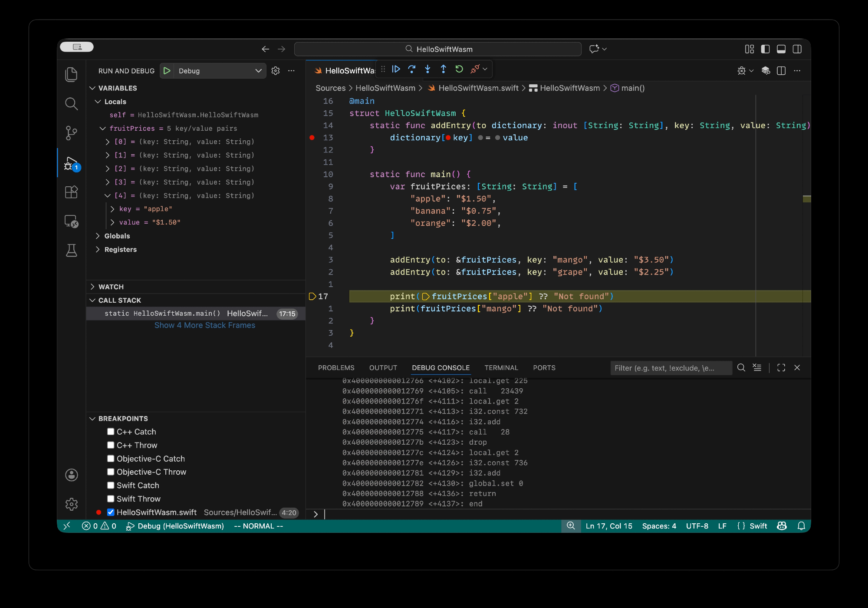This screenshot has width=868, height=608.
Task: Enable the C++ Catch breakpoint checkbox
Action: click(x=111, y=432)
